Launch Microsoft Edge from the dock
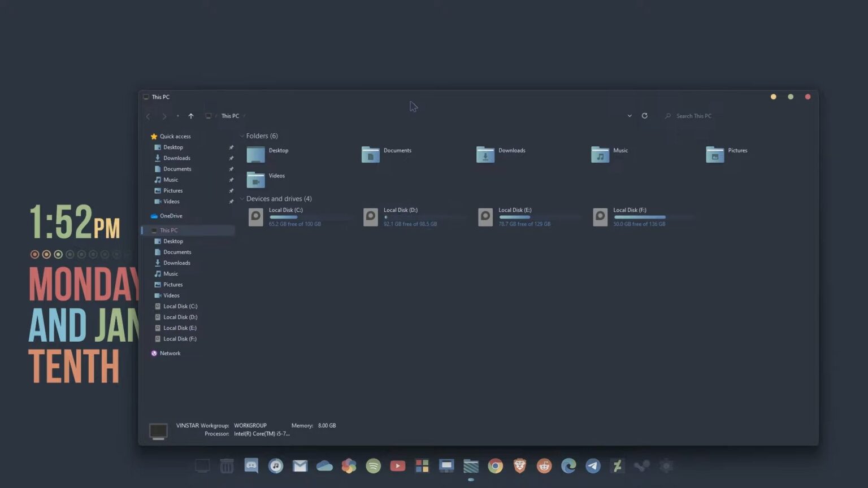The image size is (868, 488). [x=568, y=466]
